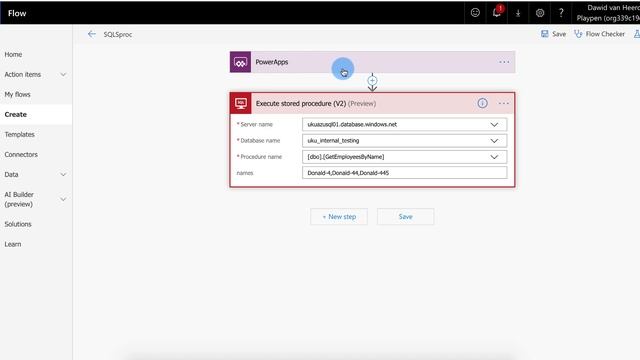Click the SQL stored procedure icon

(x=240, y=103)
